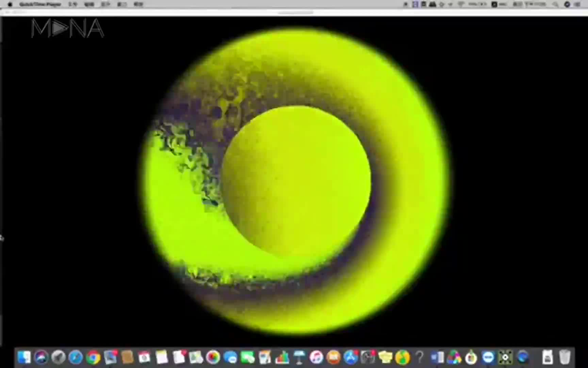Open the QuickTime Player menu
588x368 pixels.
[x=40, y=4]
